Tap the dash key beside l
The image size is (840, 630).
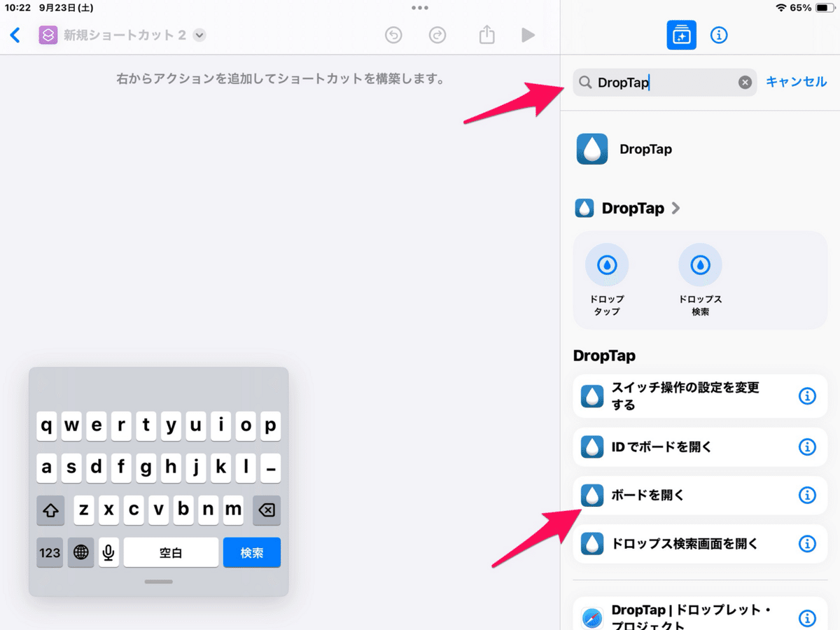[270, 468]
